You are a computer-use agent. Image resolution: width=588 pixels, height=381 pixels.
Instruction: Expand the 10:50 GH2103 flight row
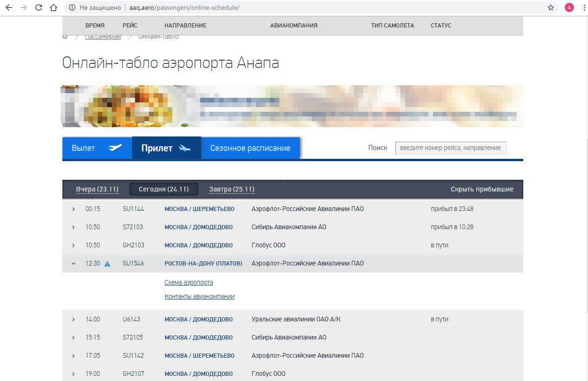point(73,245)
